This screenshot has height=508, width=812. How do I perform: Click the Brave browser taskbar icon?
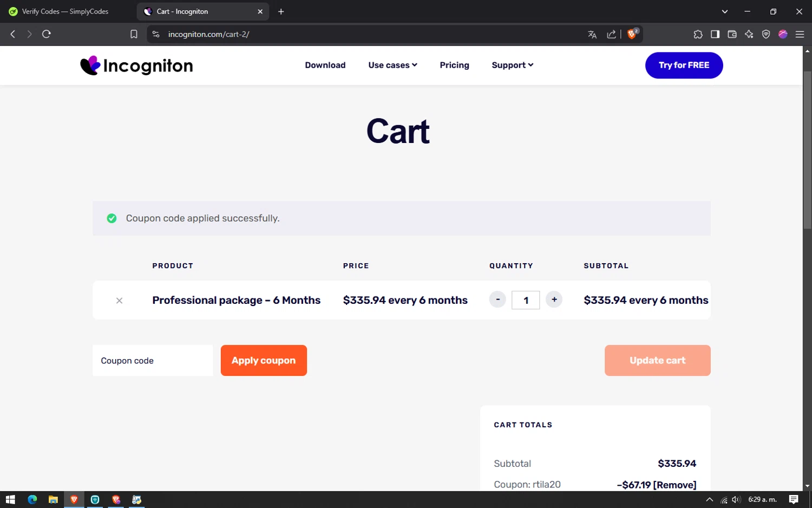click(74, 499)
